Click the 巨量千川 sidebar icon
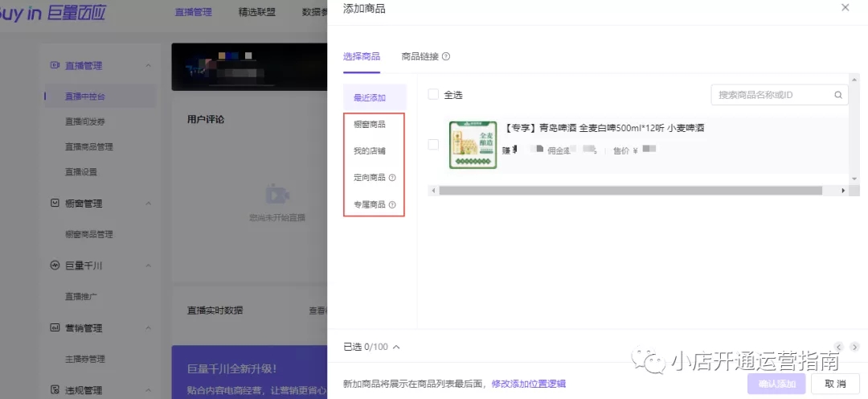 (x=55, y=265)
